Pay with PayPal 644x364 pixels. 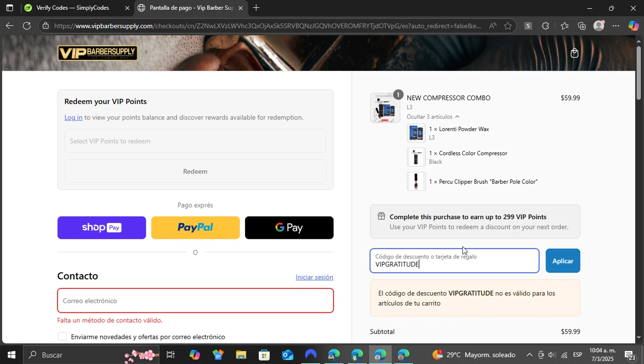(x=195, y=227)
